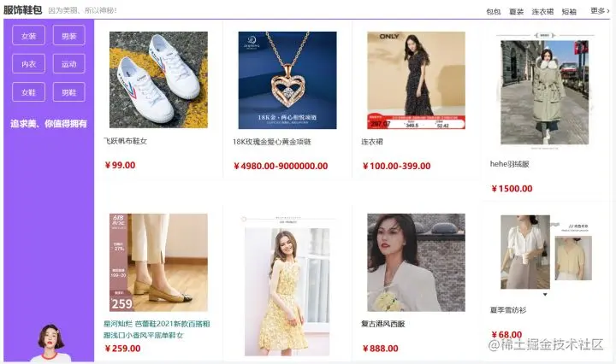The height and width of the screenshot is (364, 616).
Task: Expand the 更多 link with chevron
Action: point(600,11)
